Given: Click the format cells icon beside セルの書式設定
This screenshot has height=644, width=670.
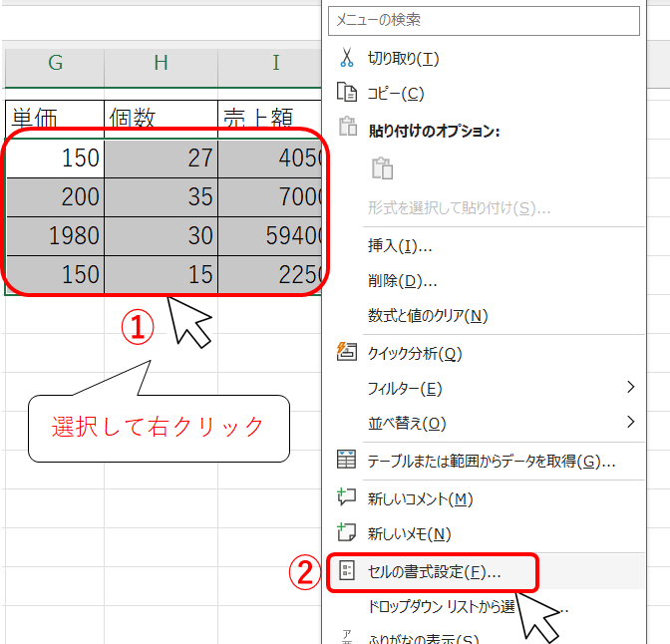Looking at the screenshot, I should [x=347, y=571].
